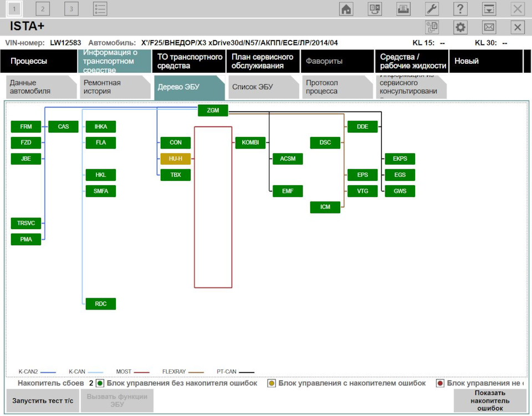The height and width of the screenshot is (416, 532).
Task: Close the ISTA+ session with X
Action: click(x=518, y=27)
